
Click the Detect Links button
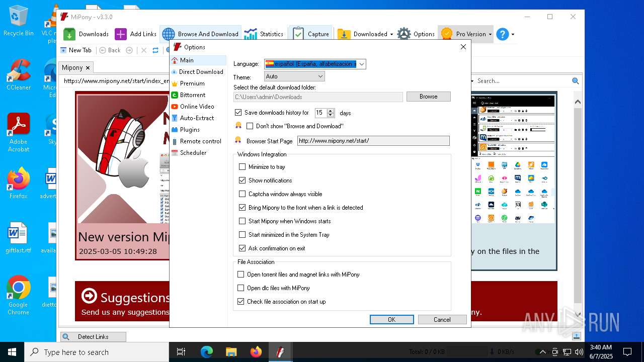pyautogui.click(x=93, y=337)
